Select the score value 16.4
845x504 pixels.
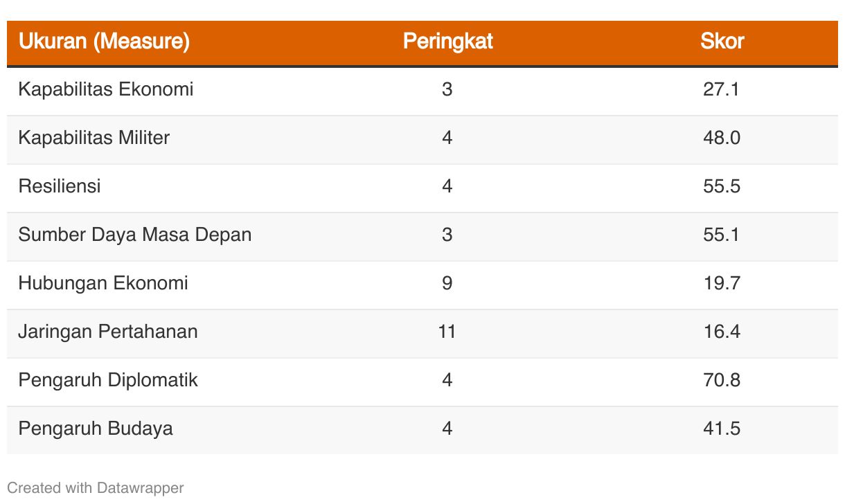[722, 332]
